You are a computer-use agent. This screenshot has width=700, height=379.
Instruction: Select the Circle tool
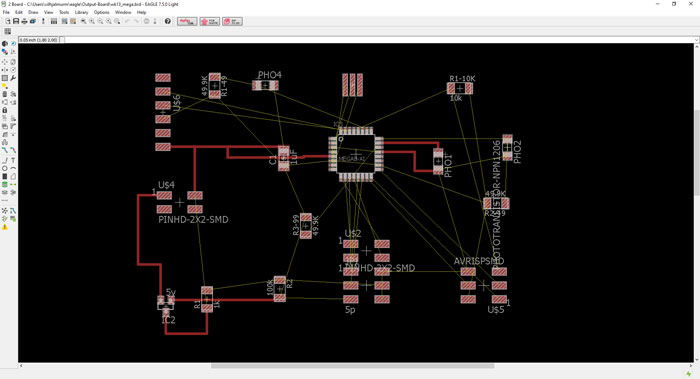point(5,168)
